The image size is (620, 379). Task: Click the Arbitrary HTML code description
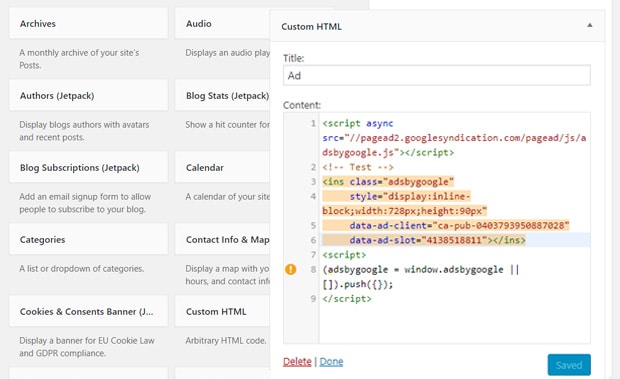click(x=226, y=340)
